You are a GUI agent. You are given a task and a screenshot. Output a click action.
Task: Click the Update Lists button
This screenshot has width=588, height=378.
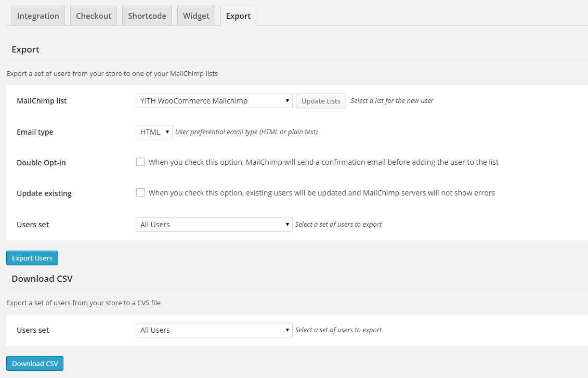coord(321,101)
